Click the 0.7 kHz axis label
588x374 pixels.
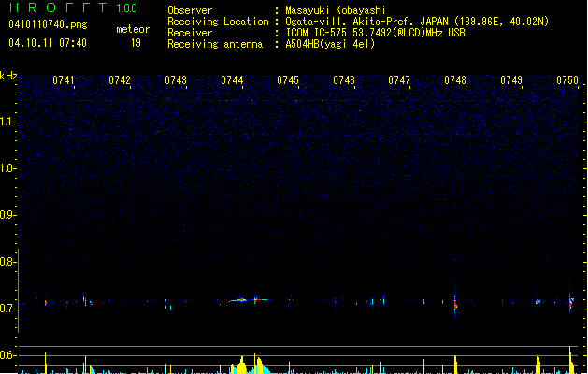pos(7,309)
